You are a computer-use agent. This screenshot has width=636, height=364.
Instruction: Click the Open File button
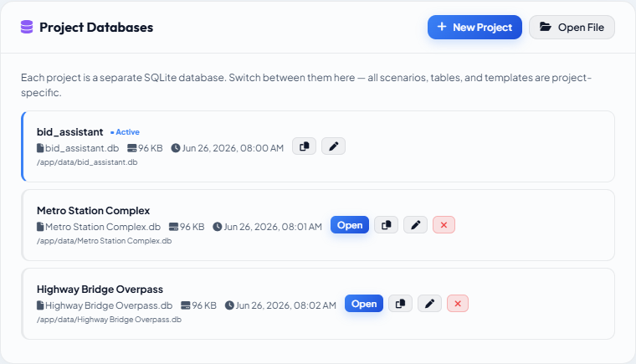[572, 27]
